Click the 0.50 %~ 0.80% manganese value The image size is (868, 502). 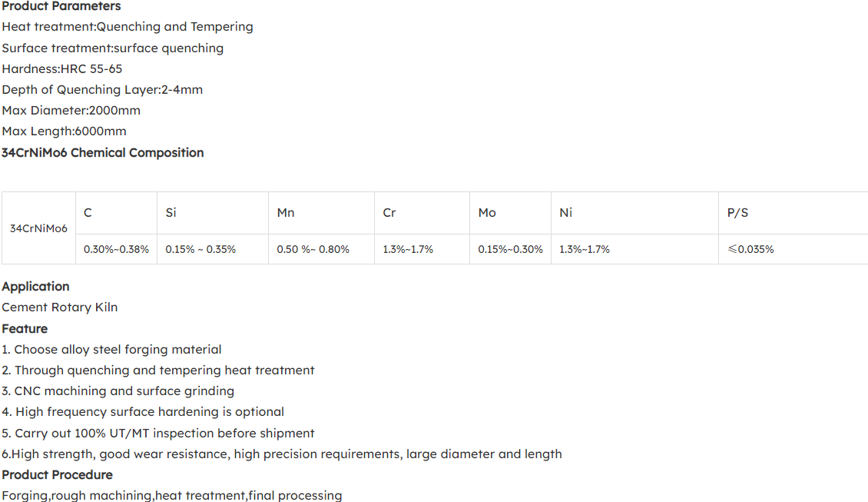pos(313,249)
